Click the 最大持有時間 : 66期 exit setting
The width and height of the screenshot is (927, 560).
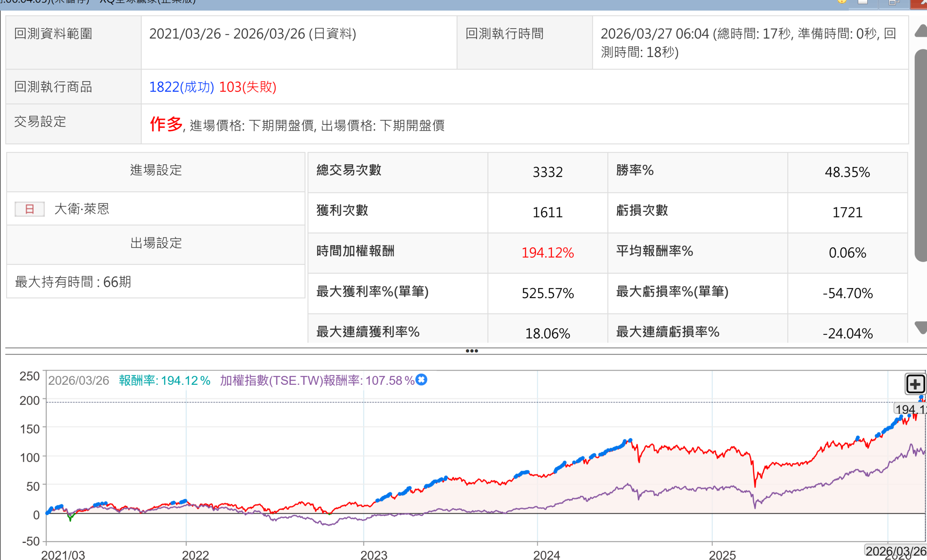coord(73,282)
